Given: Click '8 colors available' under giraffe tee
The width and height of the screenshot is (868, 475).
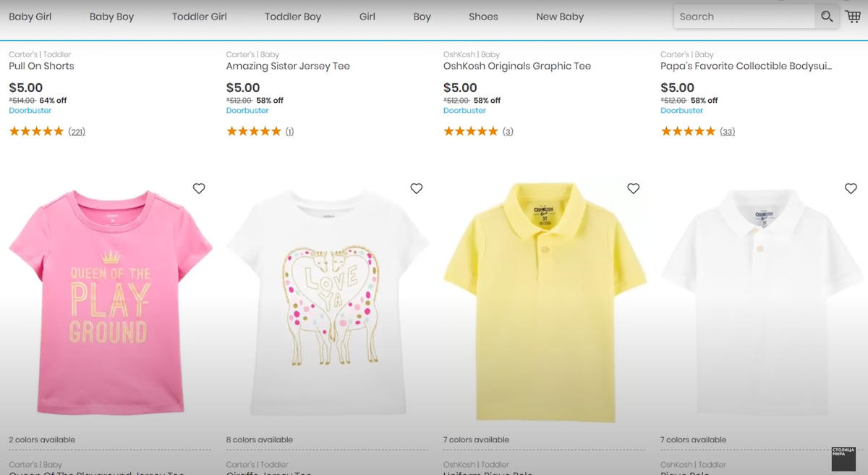Looking at the screenshot, I should 260,440.
